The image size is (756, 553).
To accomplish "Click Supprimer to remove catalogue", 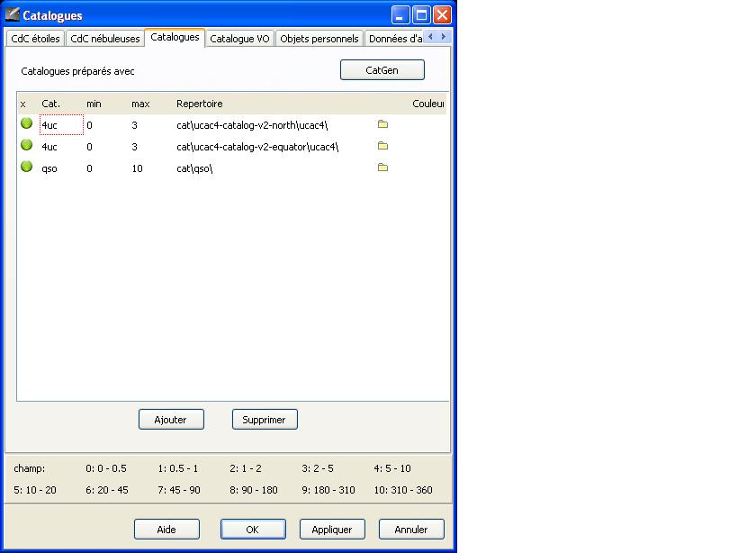I will point(265,420).
